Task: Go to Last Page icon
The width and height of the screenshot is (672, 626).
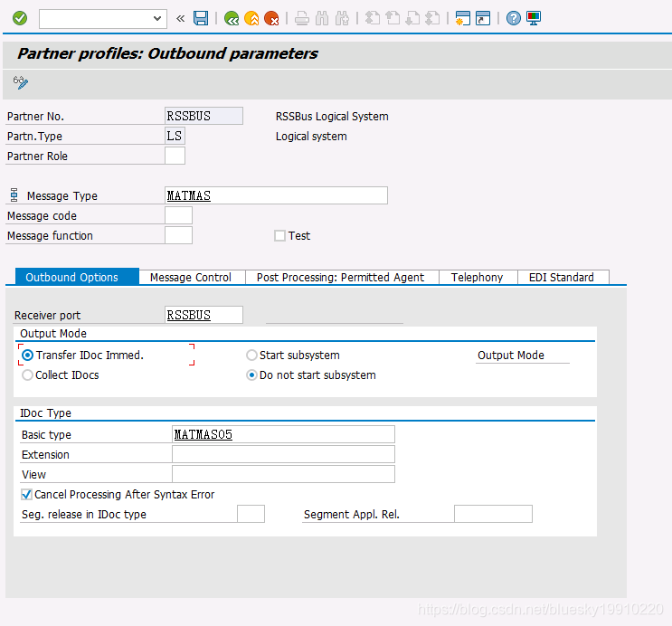Action: 432,18
